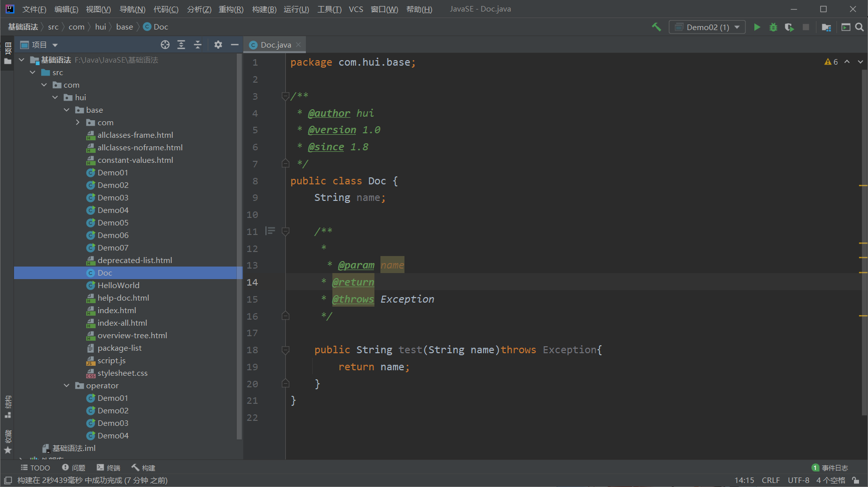Click the warning count indicator showing 6
The image size is (868, 487).
coord(831,62)
